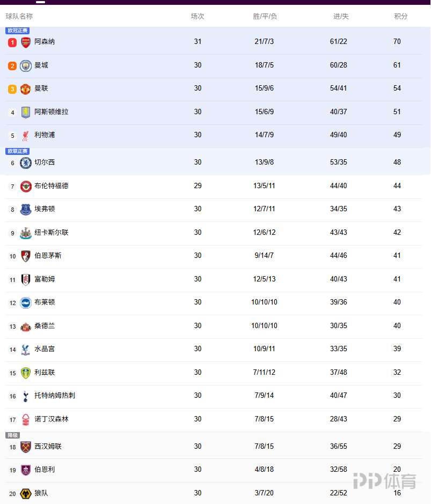This screenshot has width=431, height=504.
Task: Click the Manchester United crest icon
Action: point(26,89)
